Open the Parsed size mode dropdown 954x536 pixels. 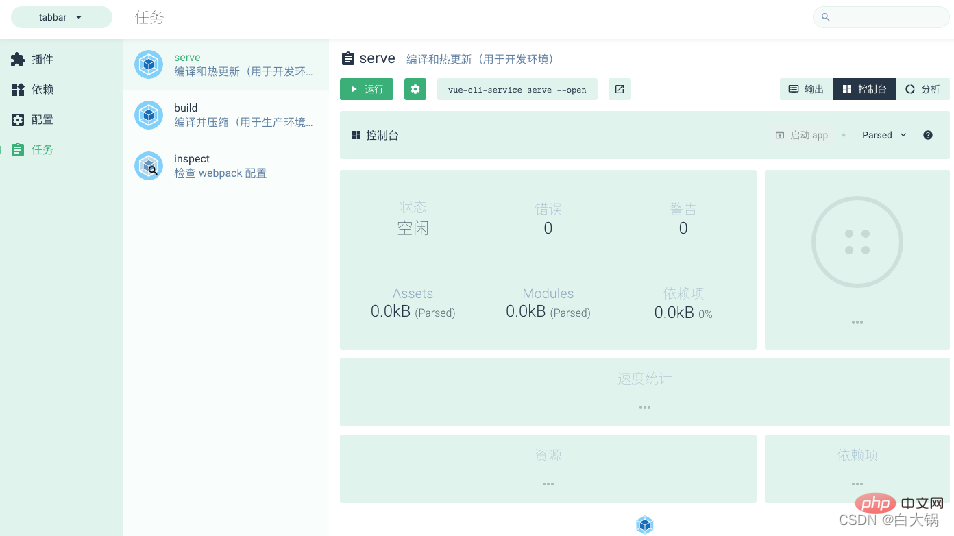(x=883, y=135)
